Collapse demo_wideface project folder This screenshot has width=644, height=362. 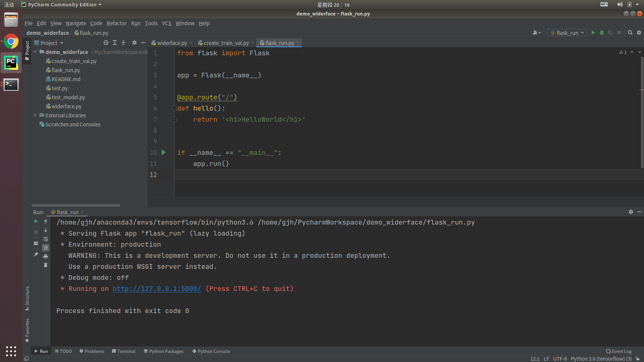point(35,52)
